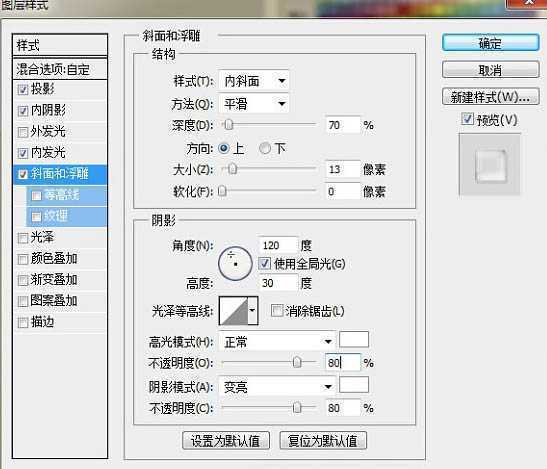
Task: Click the highlight 不透明度(O) slider handle
Action: click(x=297, y=362)
